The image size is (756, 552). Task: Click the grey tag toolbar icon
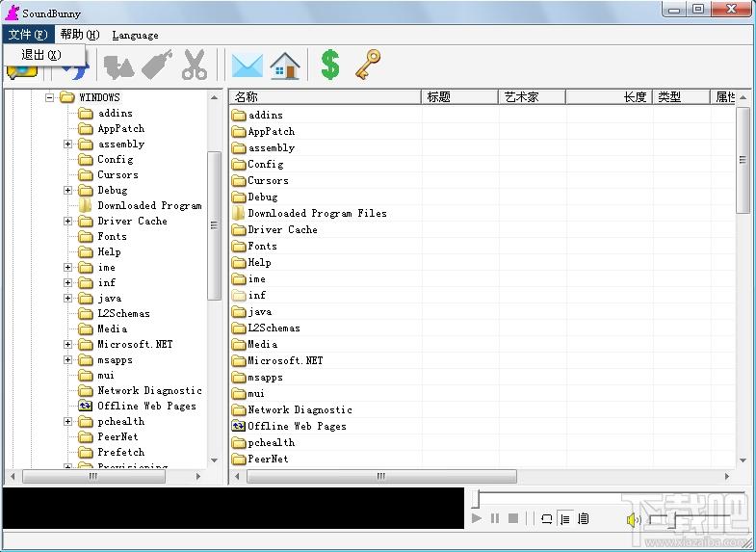157,65
